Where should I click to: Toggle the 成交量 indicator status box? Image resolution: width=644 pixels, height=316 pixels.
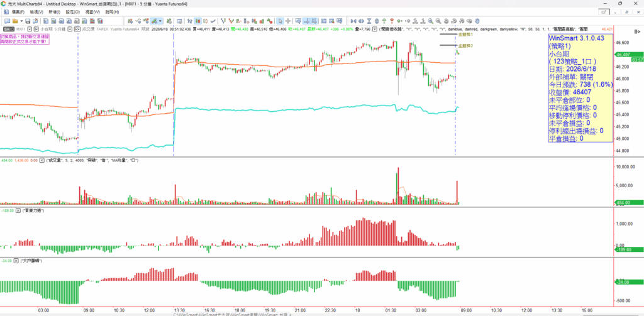coord(42,160)
